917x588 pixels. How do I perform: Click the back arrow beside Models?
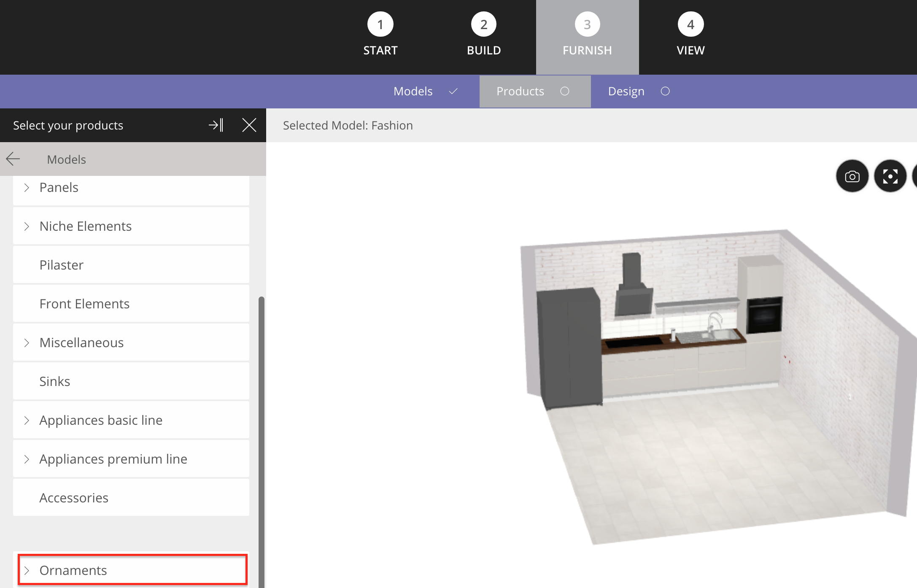pyautogui.click(x=13, y=159)
